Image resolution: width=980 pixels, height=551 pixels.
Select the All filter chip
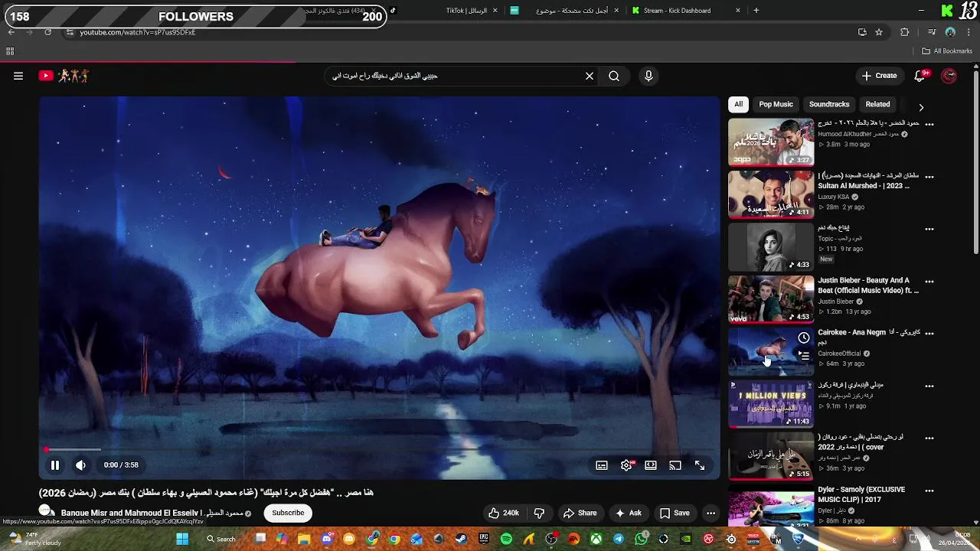click(x=738, y=104)
